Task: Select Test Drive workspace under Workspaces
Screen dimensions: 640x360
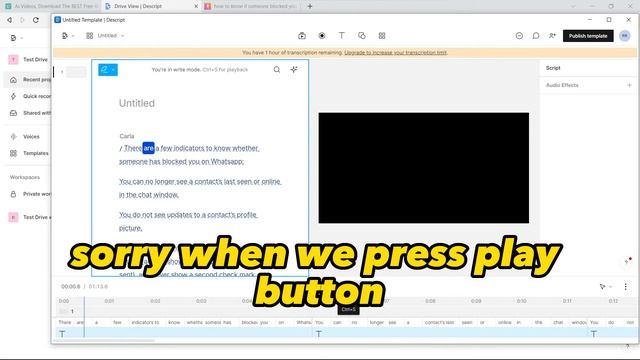Action: point(30,217)
